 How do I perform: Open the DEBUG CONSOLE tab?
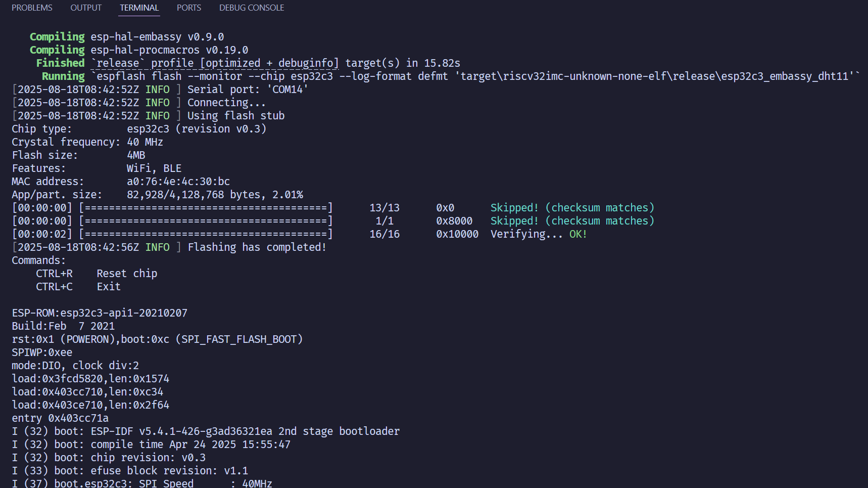251,8
